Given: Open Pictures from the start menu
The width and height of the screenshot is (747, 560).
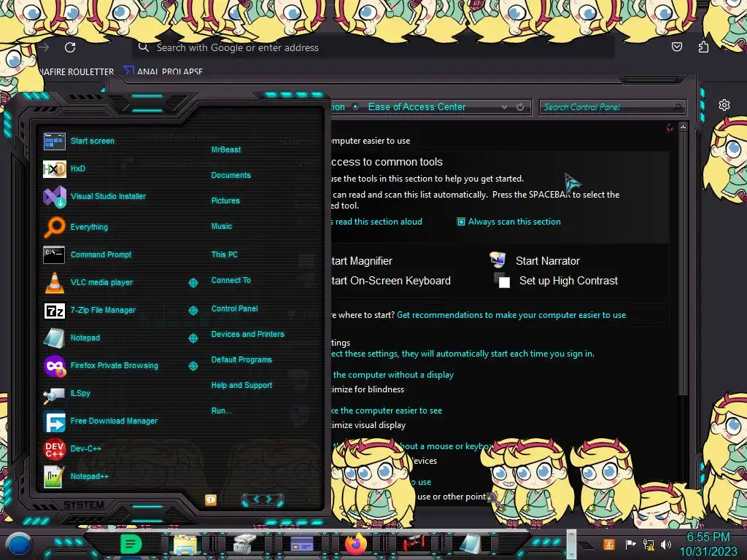Looking at the screenshot, I should (x=225, y=201).
